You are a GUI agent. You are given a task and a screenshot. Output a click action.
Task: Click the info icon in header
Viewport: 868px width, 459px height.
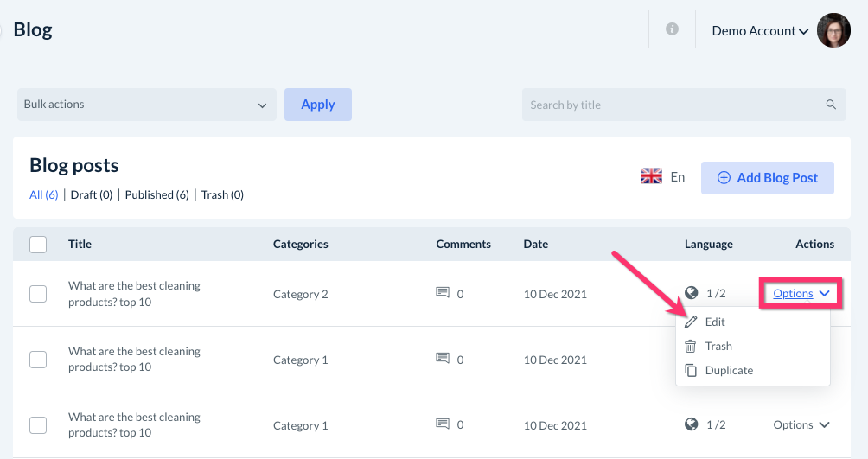672,29
